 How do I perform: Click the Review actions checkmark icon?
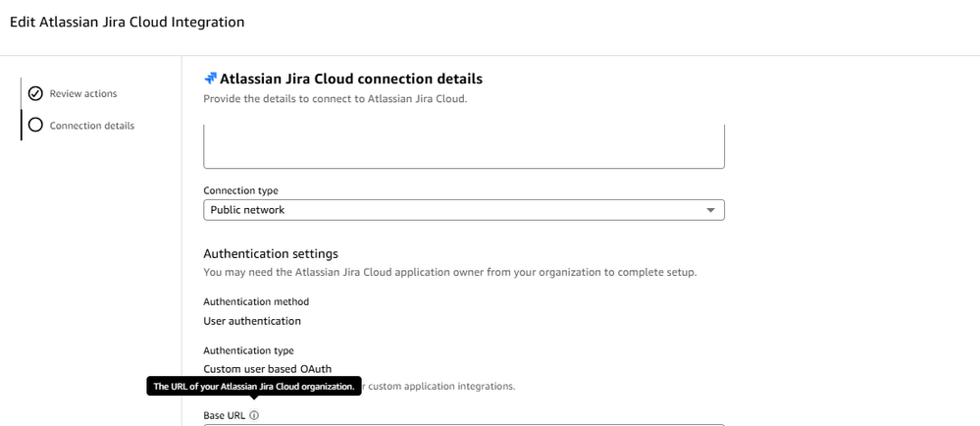(x=35, y=94)
